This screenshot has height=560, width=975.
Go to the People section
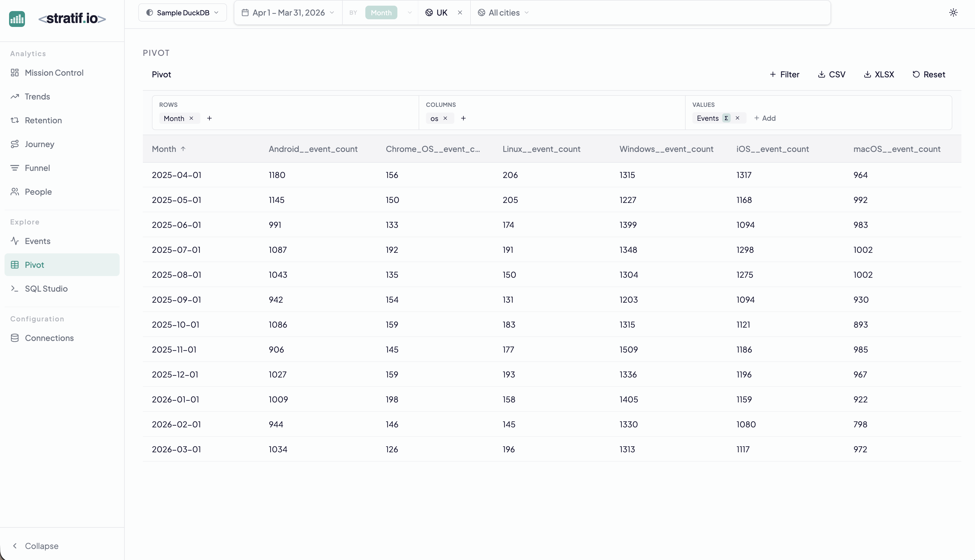[x=62, y=192]
